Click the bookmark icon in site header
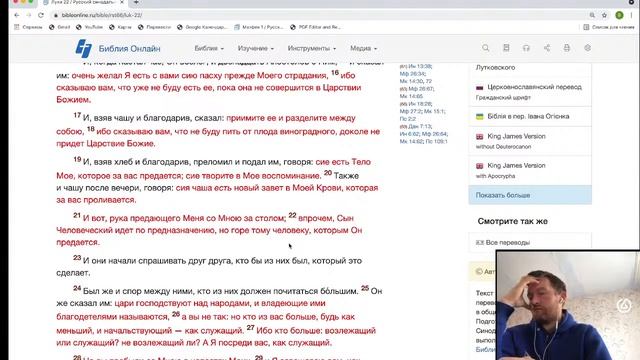Screen dimensions: 640x360 click(506, 48)
